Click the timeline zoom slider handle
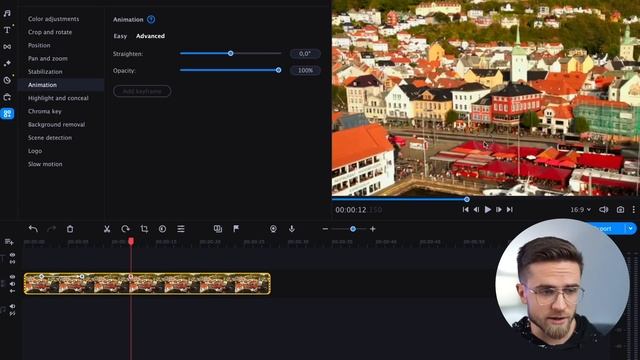Screen dimensions: 640x360 tap(353, 229)
